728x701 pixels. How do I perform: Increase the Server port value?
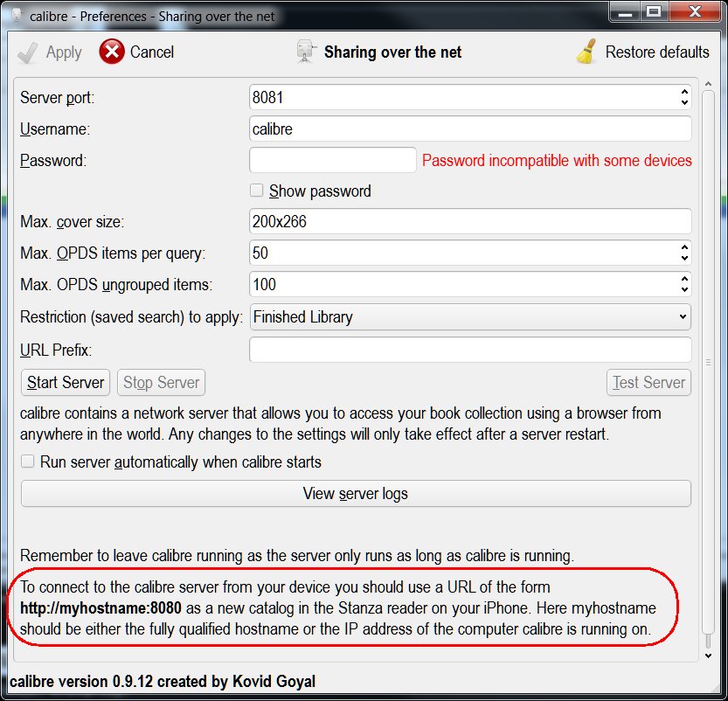coord(684,92)
